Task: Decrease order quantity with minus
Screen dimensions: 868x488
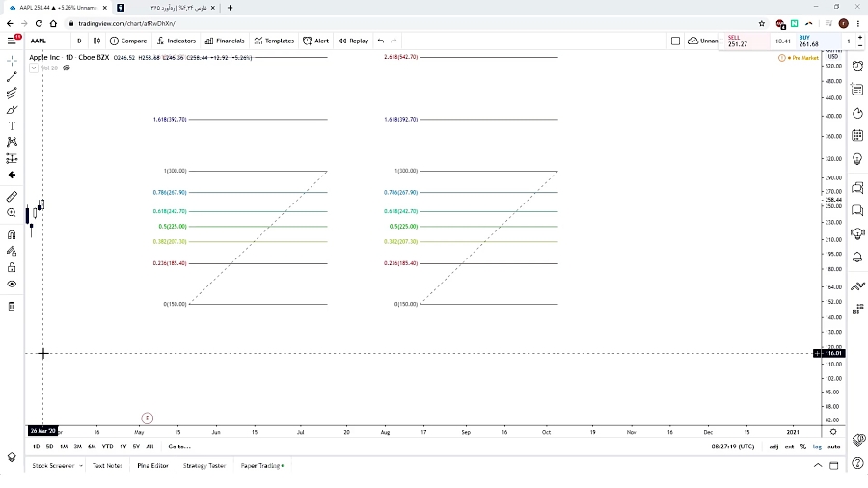Action: pyautogui.click(x=859, y=44)
